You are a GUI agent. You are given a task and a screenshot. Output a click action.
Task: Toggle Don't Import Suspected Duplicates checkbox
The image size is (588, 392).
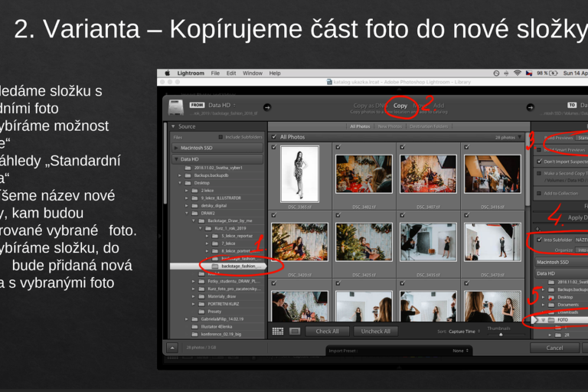click(539, 162)
